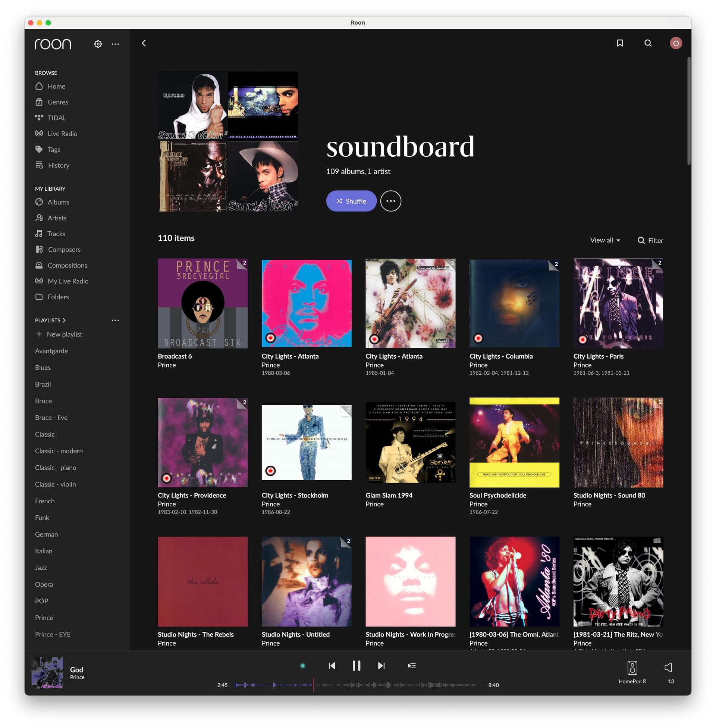Open the Funk playlist
Viewport: 716px width, 728px height.
[42, 518]
